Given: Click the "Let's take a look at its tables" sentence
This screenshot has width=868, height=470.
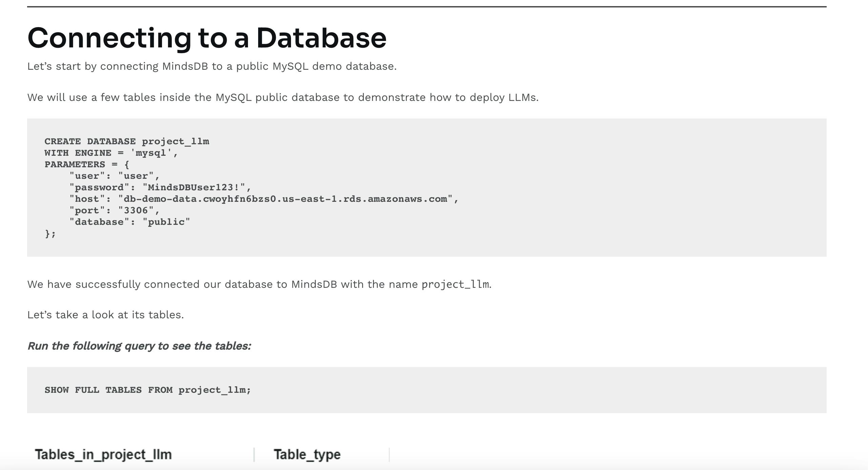Looking at the screenshot, I should tap(105, 315).
